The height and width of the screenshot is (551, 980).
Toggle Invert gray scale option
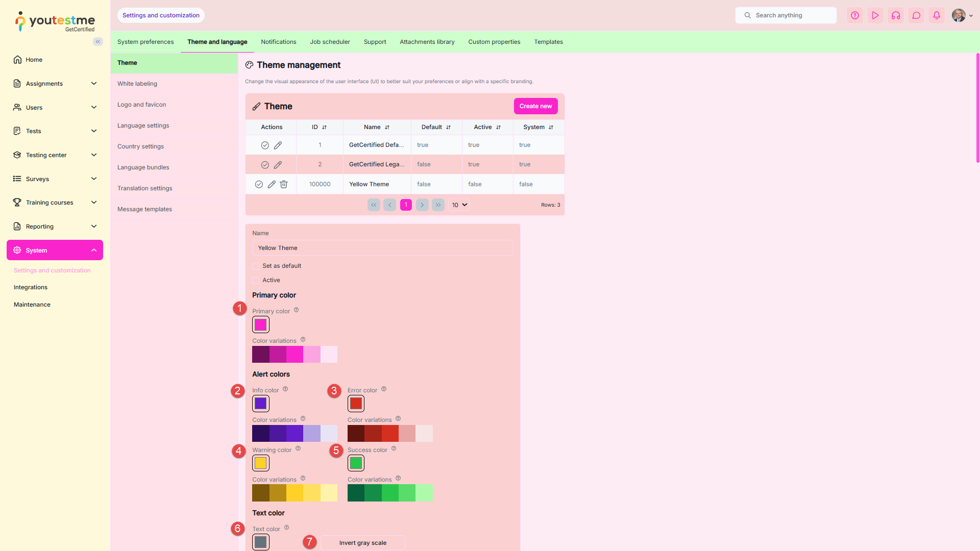point(362,543)
